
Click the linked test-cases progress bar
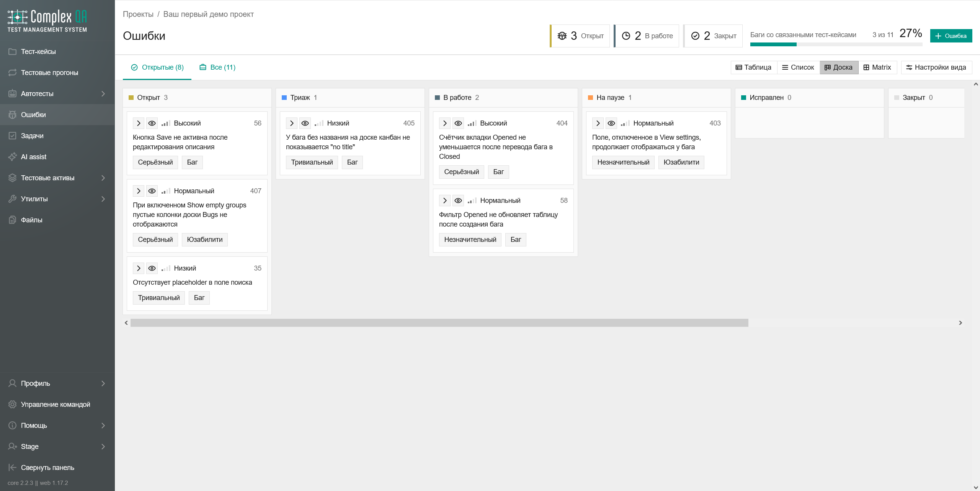pos(836,45)
